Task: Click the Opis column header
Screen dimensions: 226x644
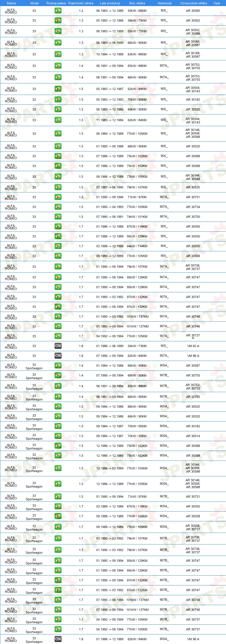Action: pos(217,3)
